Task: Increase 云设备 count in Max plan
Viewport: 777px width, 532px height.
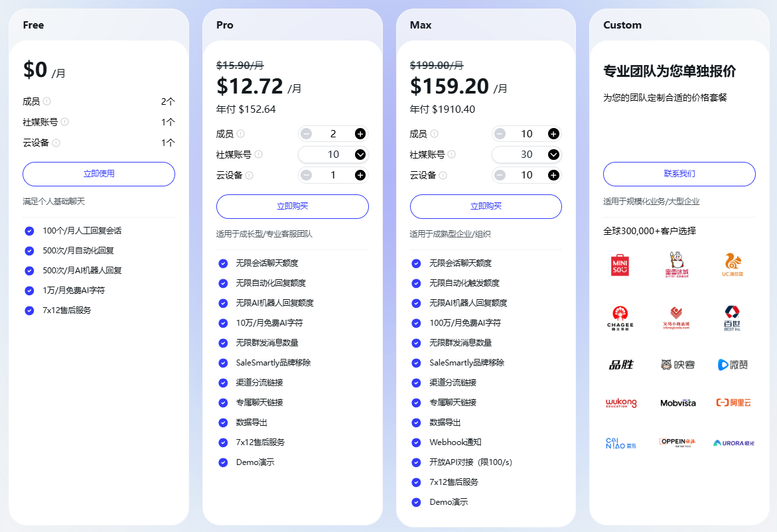Action: 553,175
